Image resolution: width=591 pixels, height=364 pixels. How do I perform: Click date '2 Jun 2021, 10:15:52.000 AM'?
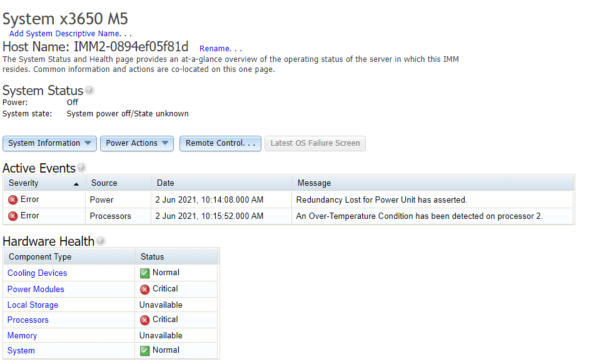(x=209, y=216)
